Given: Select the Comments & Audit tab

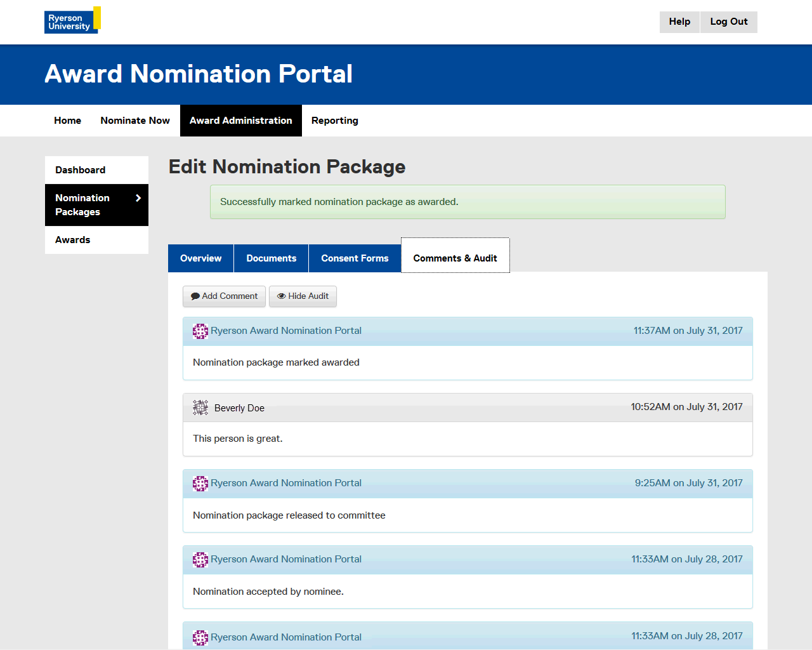Looking at the screenshot, I should 455,258.
